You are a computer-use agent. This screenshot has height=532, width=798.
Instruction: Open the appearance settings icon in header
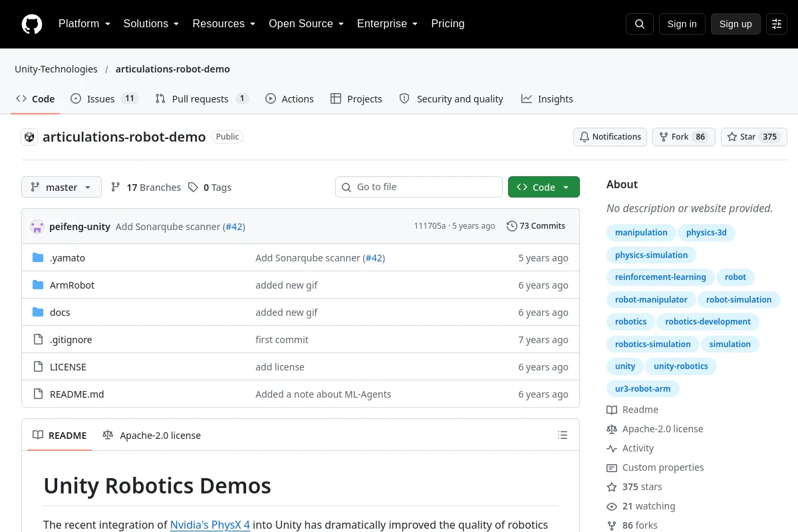pos(777,24)
